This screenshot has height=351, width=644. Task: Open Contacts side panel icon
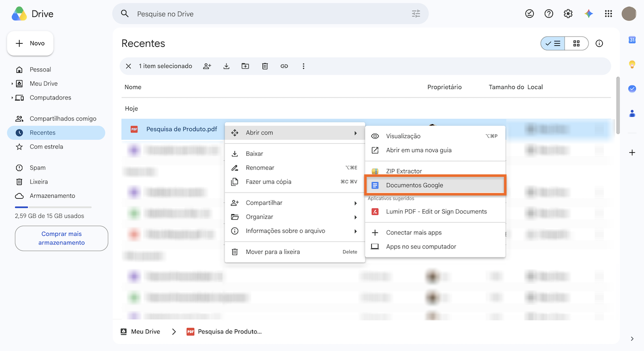point(632,113)
